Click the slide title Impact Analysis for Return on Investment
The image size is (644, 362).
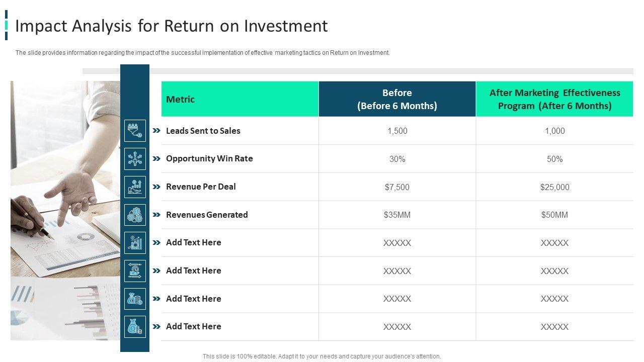[172, 26]
